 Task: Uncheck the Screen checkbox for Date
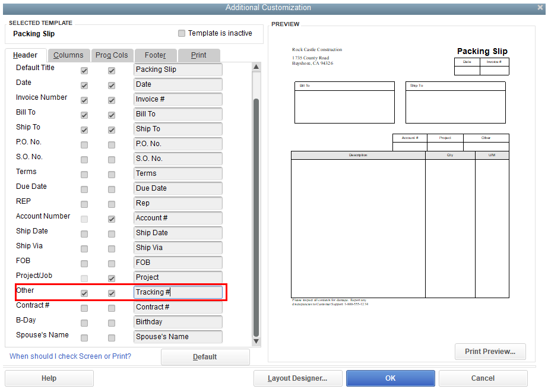pyautogui.click(x=84, y=85)
